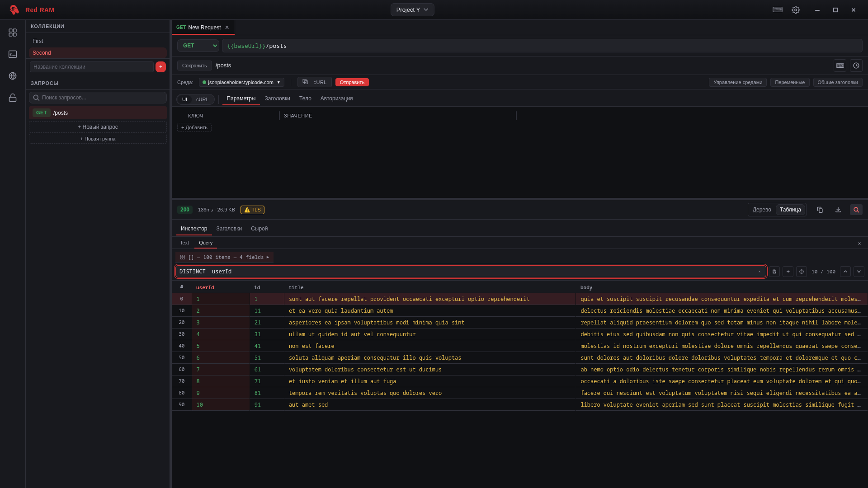Open jsonplaceholder.typicode.com environment dropdown
This screenshot has height=488, width=868.
pyautogui.click(x=241, y=82)
